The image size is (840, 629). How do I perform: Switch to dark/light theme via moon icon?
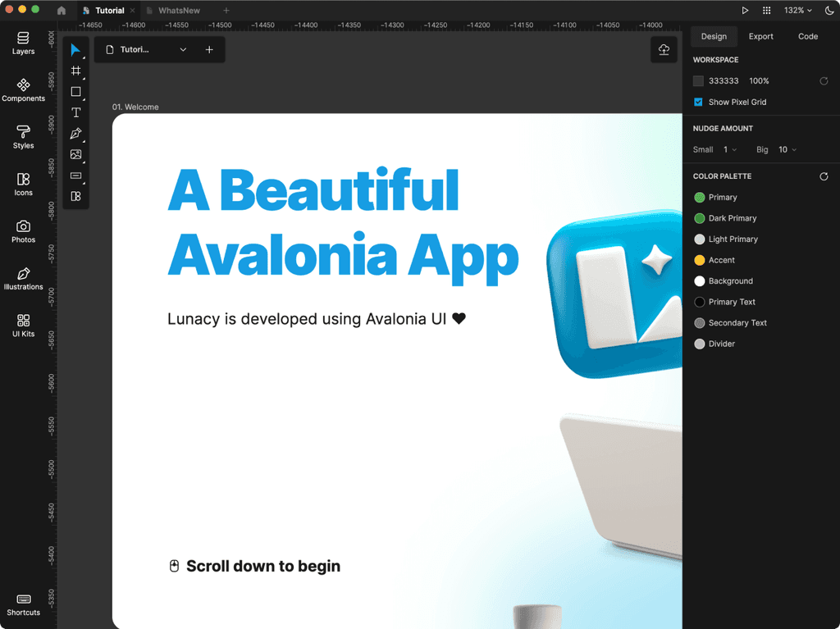827,10
